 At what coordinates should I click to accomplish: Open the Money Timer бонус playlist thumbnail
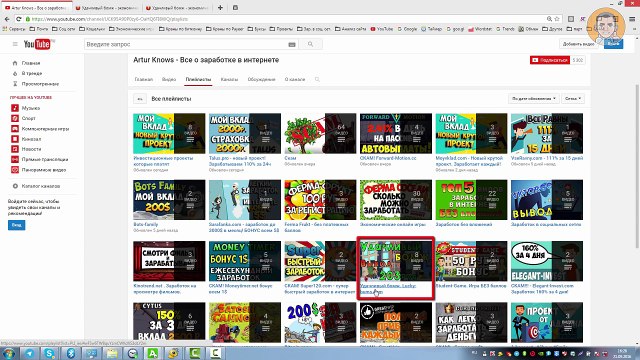point(245,261)
